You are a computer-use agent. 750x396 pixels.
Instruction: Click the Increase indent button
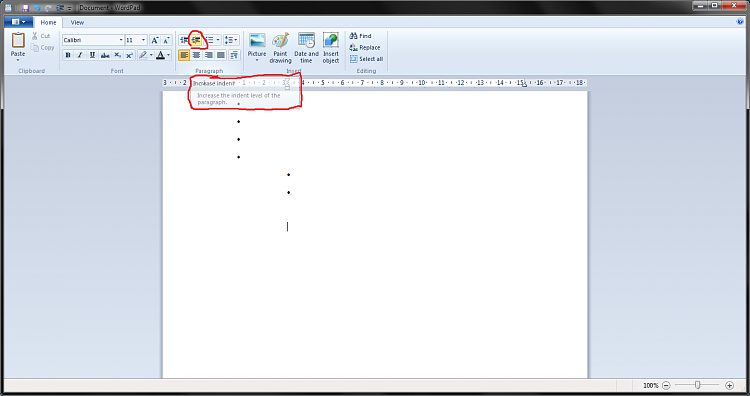(196, 40)
